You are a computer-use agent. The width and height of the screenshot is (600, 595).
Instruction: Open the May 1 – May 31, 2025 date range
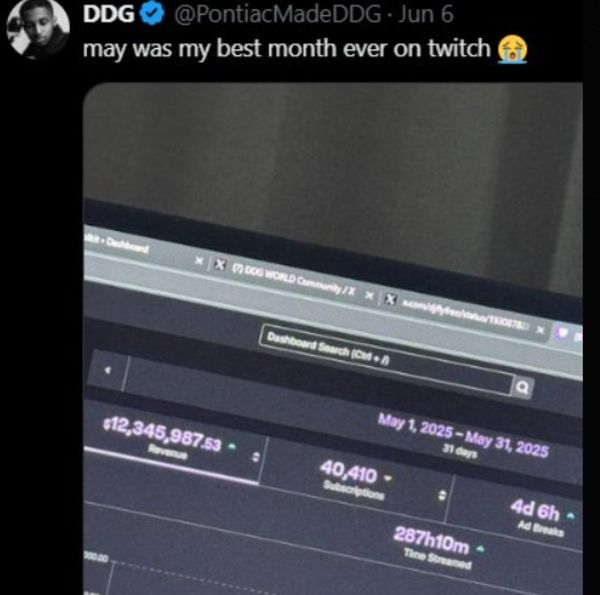click(x=463, y=434)
